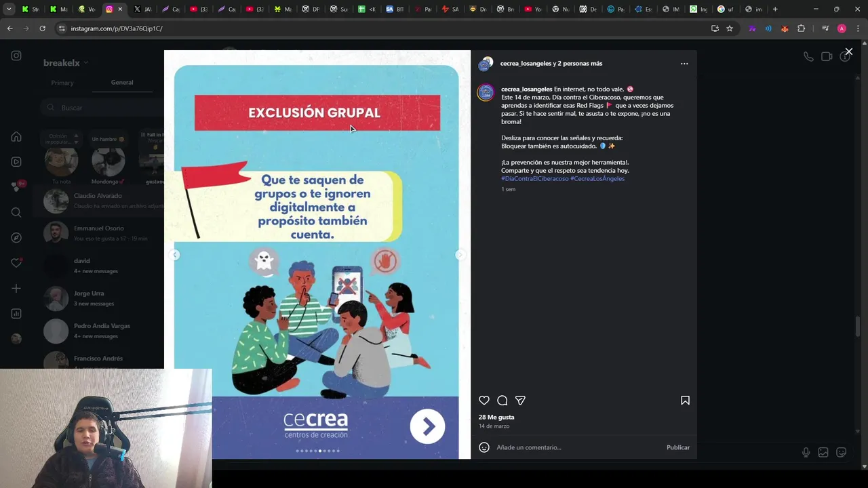The image size is (868, 488).
Task: Click the Buscar messages search field
Action: 102,108
